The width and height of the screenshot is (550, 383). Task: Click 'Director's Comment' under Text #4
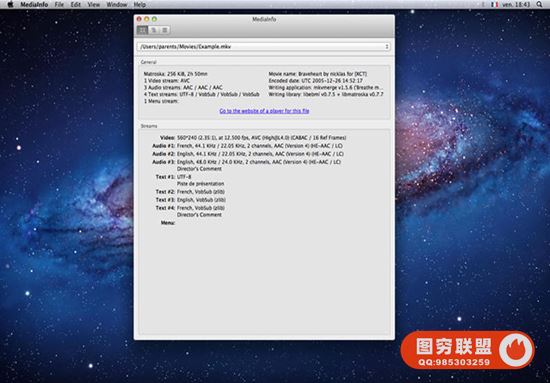(199, 215)
